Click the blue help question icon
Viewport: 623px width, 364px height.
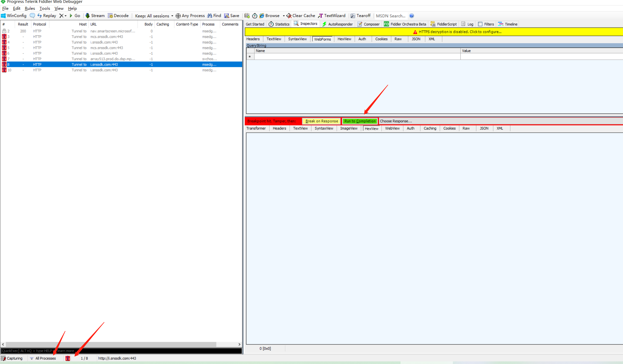[412, 16]
